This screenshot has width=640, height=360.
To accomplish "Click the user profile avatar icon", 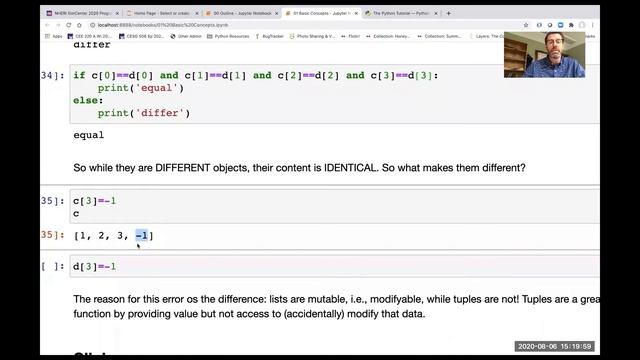I will click(582, 25).
